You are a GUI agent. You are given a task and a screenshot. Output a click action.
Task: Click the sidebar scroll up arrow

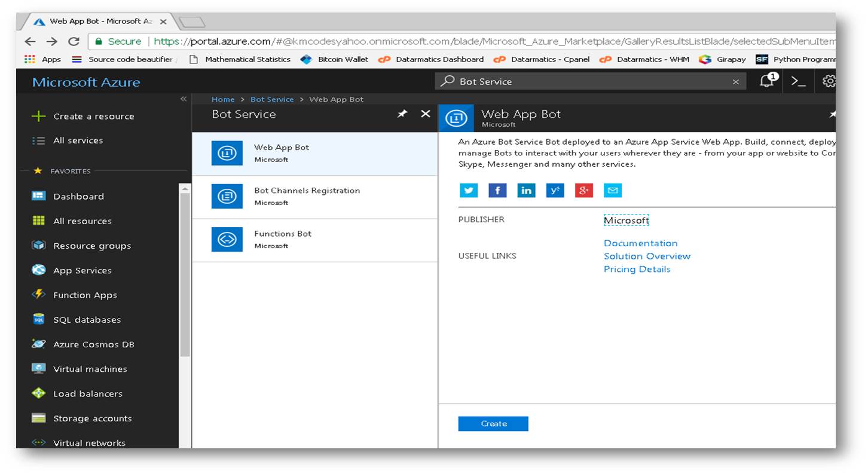pos(185,189)
